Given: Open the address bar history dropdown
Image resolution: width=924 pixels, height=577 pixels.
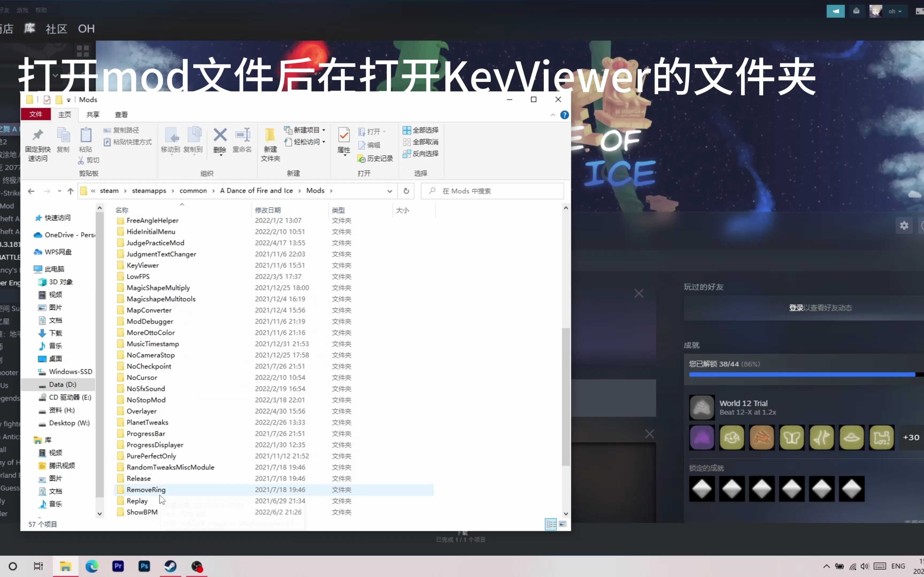Looking at the screenshot, I should (x=390, y=191).
